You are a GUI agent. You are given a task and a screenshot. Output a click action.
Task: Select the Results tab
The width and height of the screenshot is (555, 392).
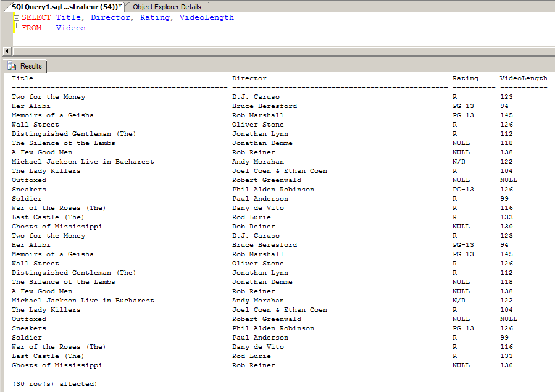25,66
